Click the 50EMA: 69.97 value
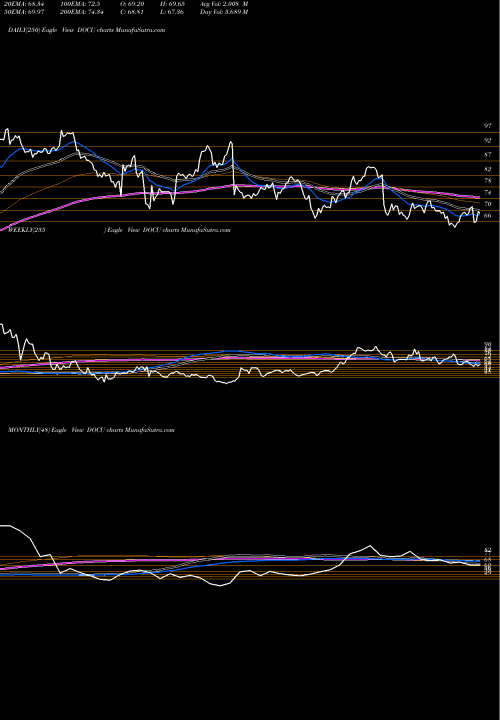The image size is (500, 720). (24, 12)
